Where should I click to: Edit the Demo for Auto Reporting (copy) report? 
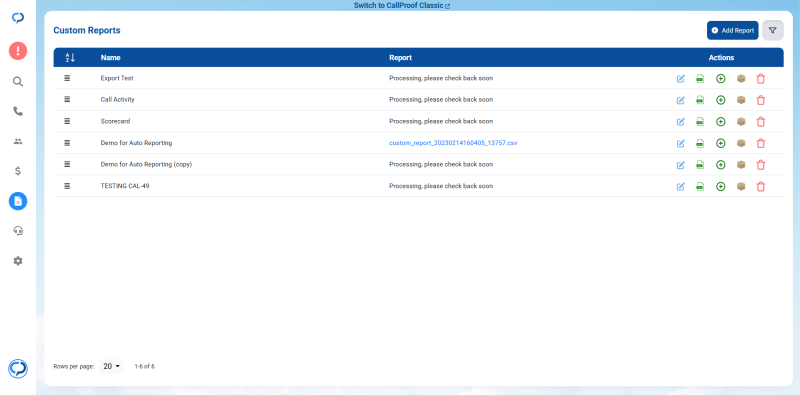tap(681, 165)
